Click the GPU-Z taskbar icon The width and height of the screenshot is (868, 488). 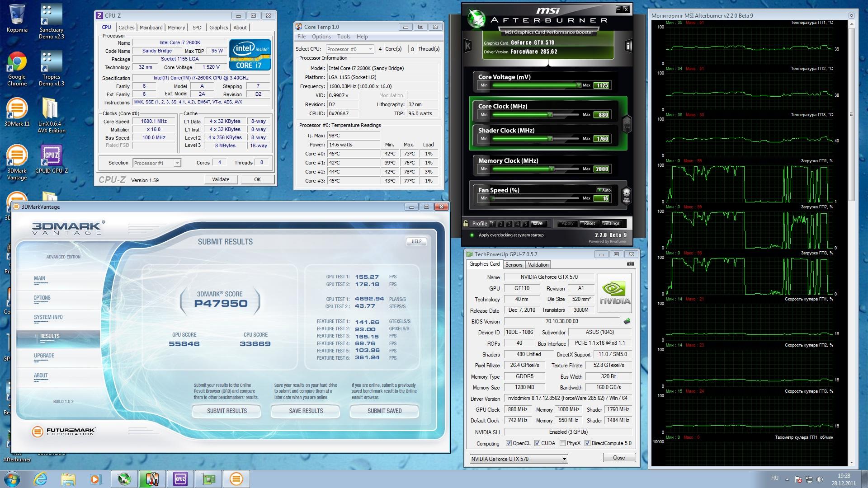pyautogui.click(x=208, y=479)
